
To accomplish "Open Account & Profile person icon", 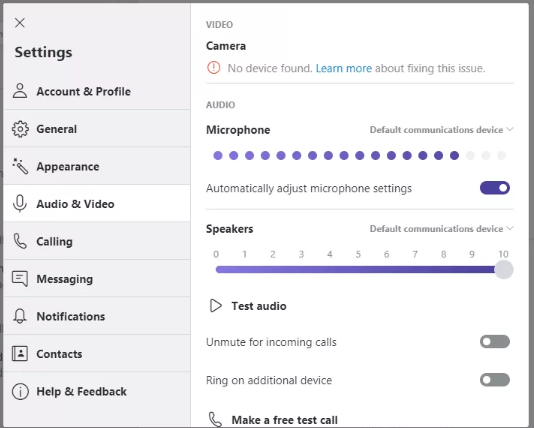I will coord(20,91).
